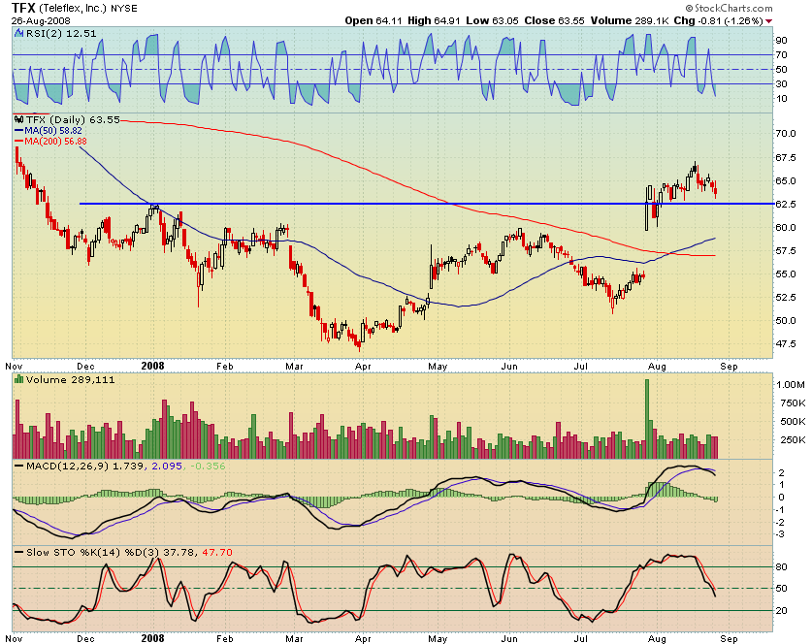Click the "70" level on the RSI axis
The height and width of the screenshot is (644, 812).
(x=781, y=55)
